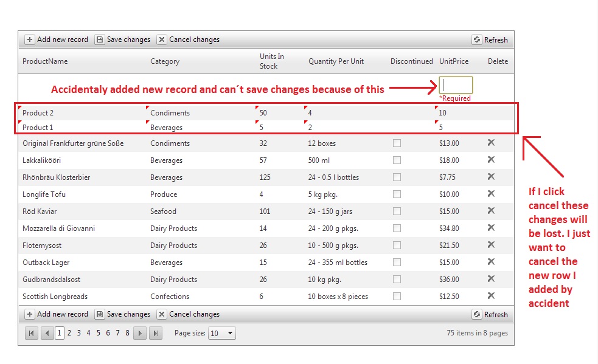Open the Page size dropdown
This screenshot has height=364, width=598.
222,333
